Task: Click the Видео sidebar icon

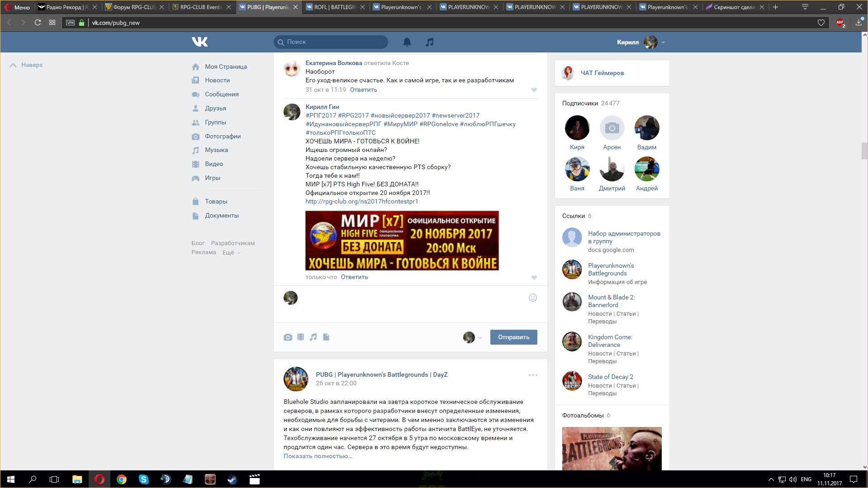Action: coord(195,164)
